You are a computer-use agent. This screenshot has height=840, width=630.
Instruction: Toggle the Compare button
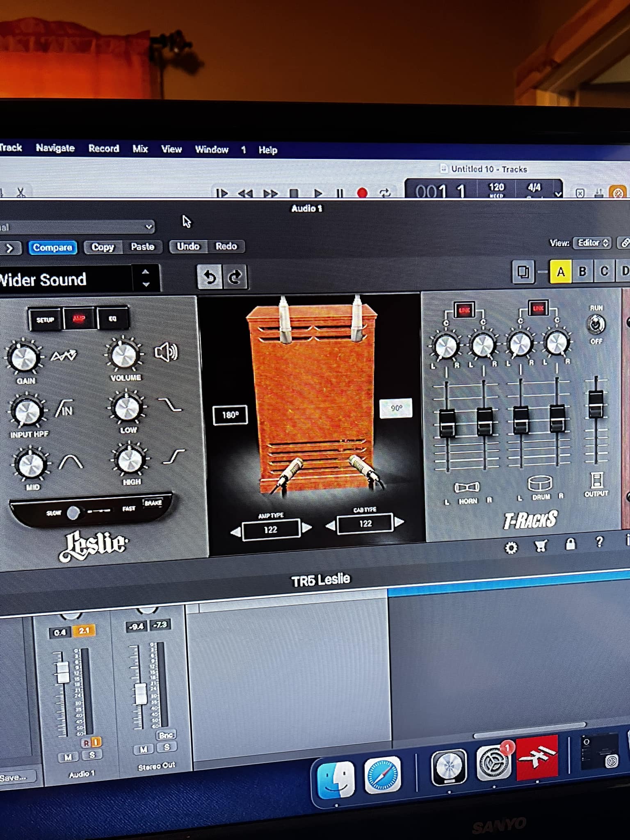coord(52,247)
